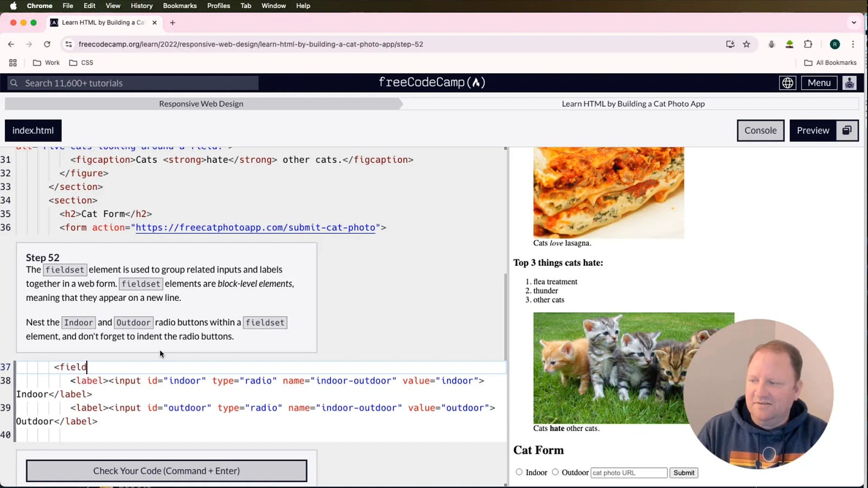Image resolution: width=868 pixels, height=488 pixels.
Task: Open the Chrome profile R avatar
Action: (x=835, y=44)
